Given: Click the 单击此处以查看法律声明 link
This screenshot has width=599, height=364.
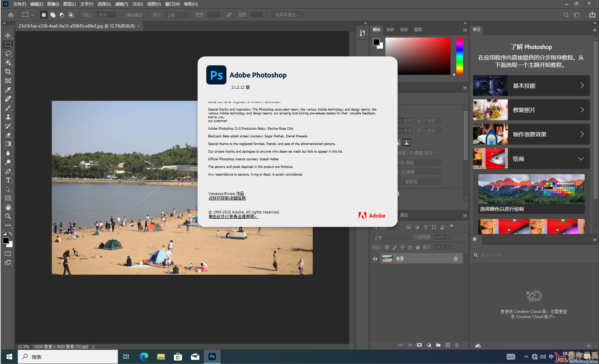Looking at the screenshot, I should (x=233, y=217).
